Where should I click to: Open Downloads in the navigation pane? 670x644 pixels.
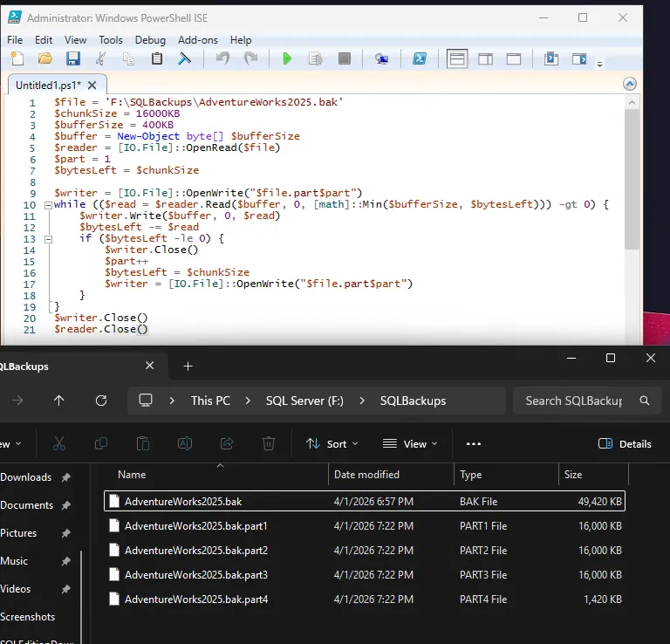(x=25, y=477)
